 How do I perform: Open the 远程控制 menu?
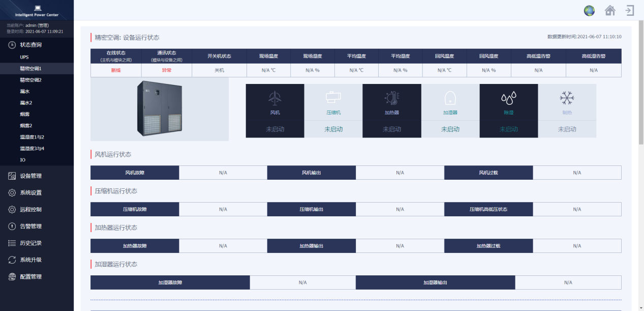coord(30,210)
